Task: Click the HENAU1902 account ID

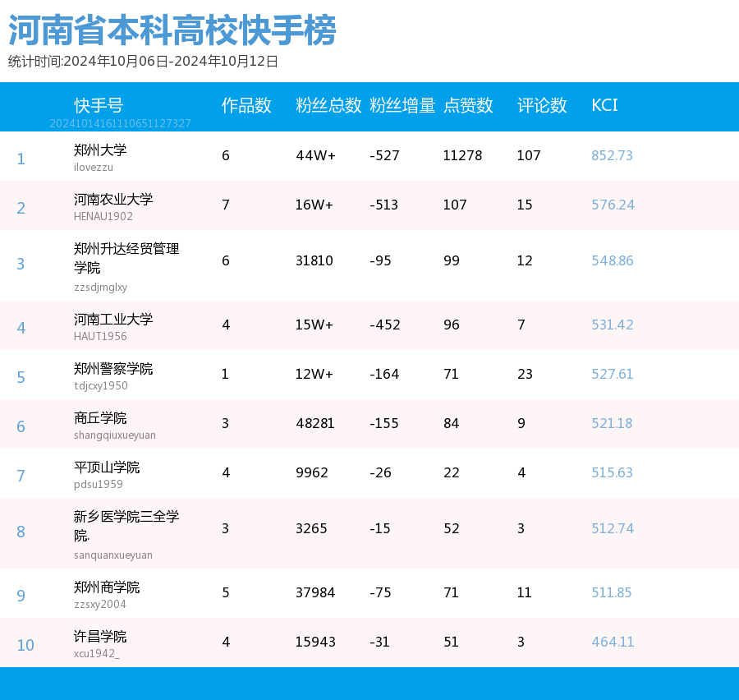Action: pos(103,216)
